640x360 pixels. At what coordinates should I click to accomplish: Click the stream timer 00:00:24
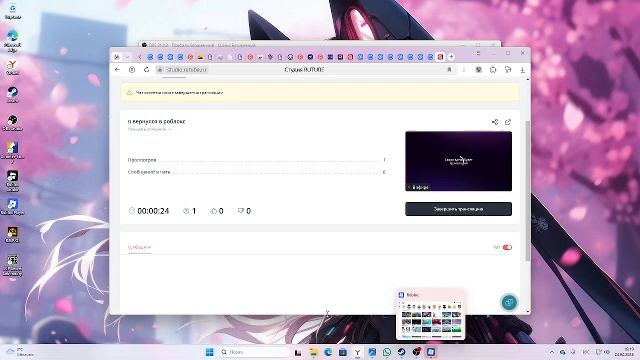click(x=153, y=211)
